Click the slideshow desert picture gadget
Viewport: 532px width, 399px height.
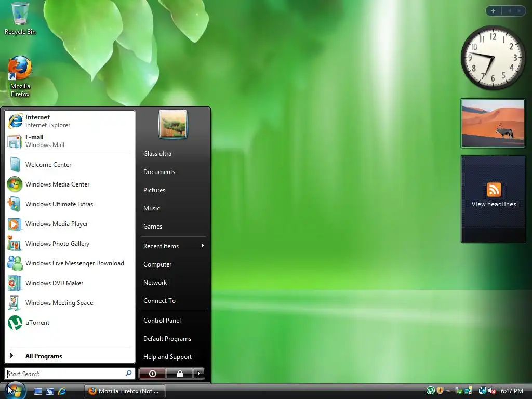pos(493,123)
